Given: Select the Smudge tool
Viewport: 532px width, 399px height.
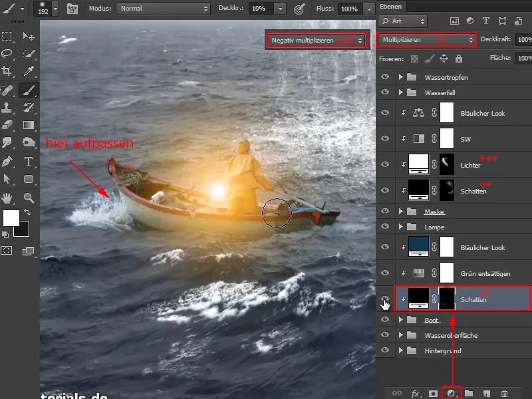Looking at the screenshot, I should [7, 142].
